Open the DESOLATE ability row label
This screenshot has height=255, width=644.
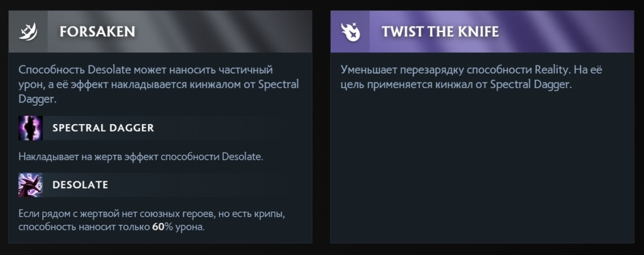point(80,185)
